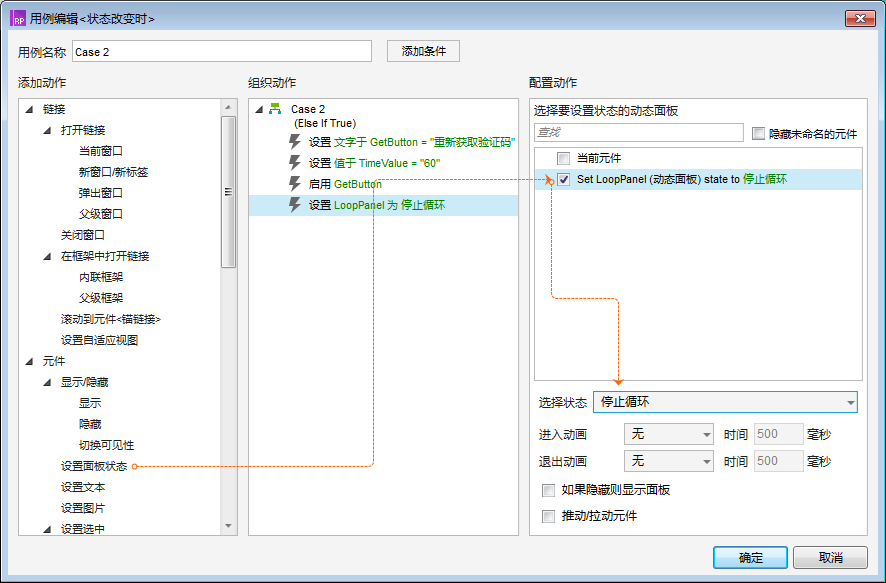
Task: Click the 添加条件 button
Action: [423, 51]
